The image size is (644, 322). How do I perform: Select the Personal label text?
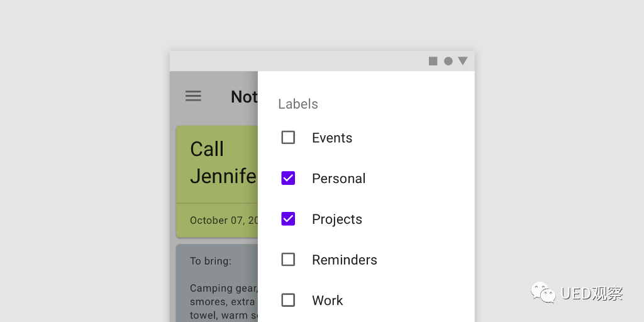pos(338,179)
